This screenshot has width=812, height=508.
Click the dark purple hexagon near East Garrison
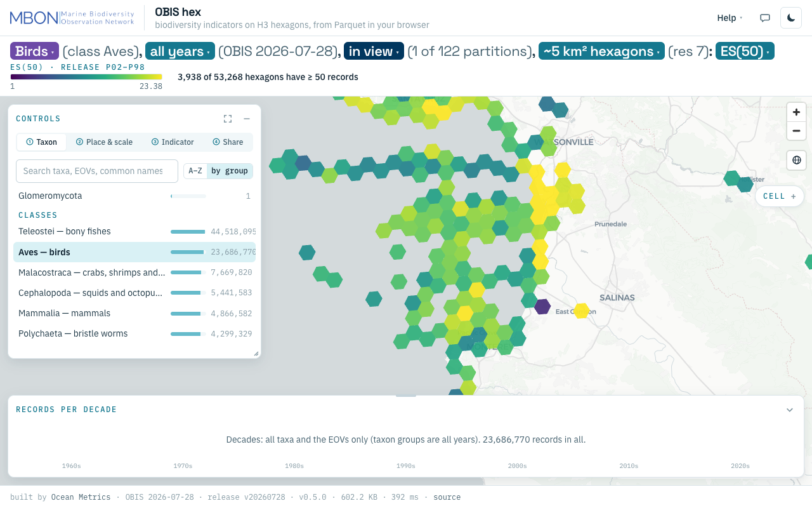point(542,307)
